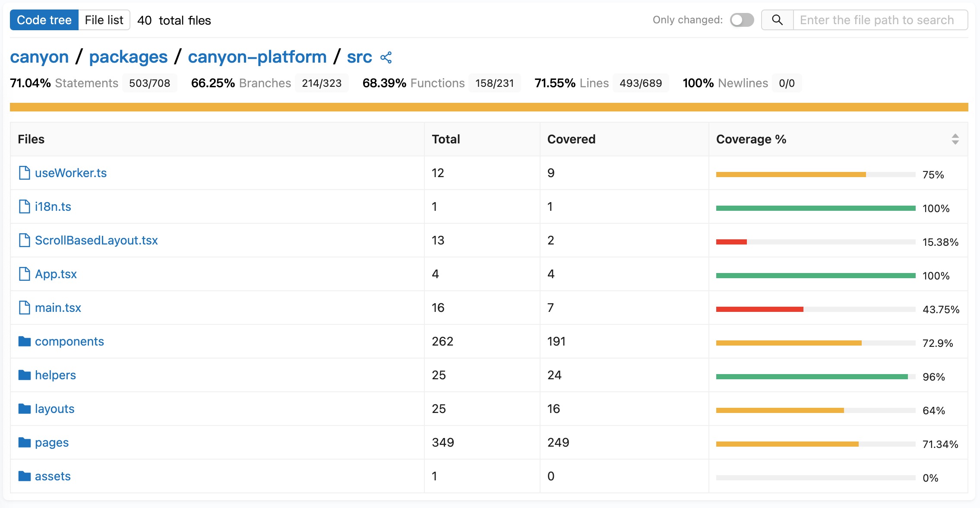Screen dimensions: 980x508
Task: Expand the layouts folder
Action: point(54,409)
